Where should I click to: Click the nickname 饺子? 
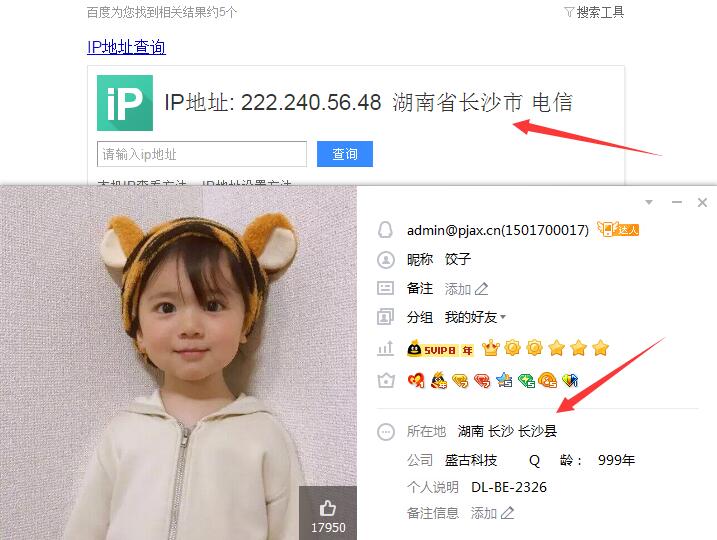click(458, 259)
